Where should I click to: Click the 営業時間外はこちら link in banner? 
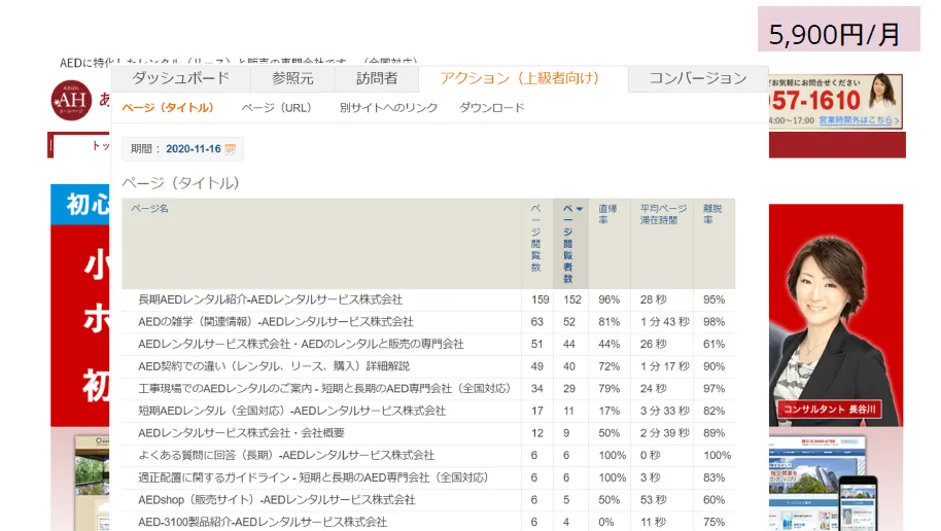click(x=859, y=120)
